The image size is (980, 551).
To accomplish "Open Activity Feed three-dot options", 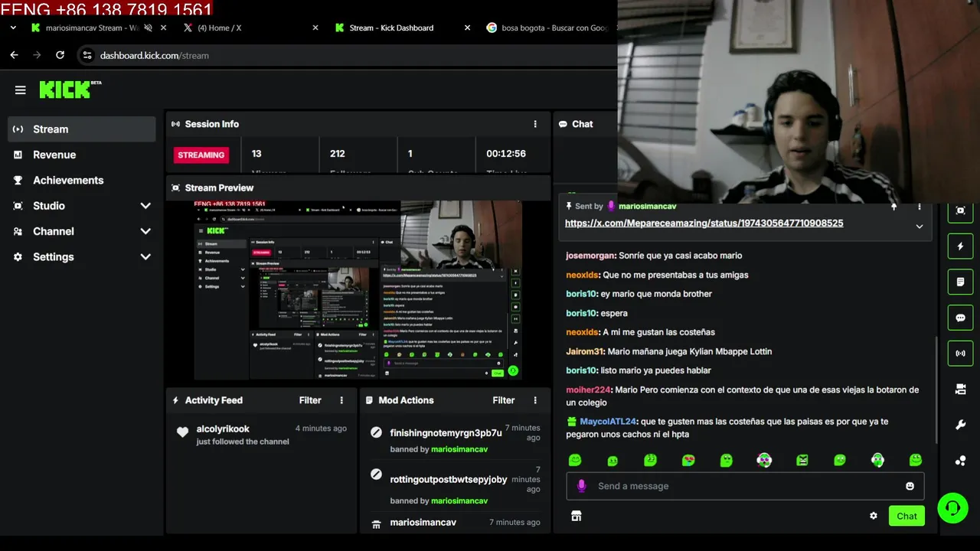I will 341,400.
